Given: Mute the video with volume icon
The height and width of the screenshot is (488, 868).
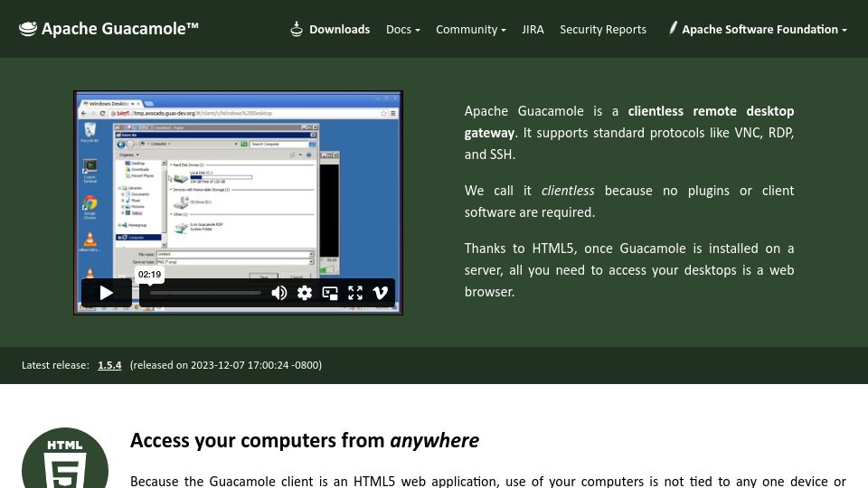Looking at the screenshot, I should 279,293.
